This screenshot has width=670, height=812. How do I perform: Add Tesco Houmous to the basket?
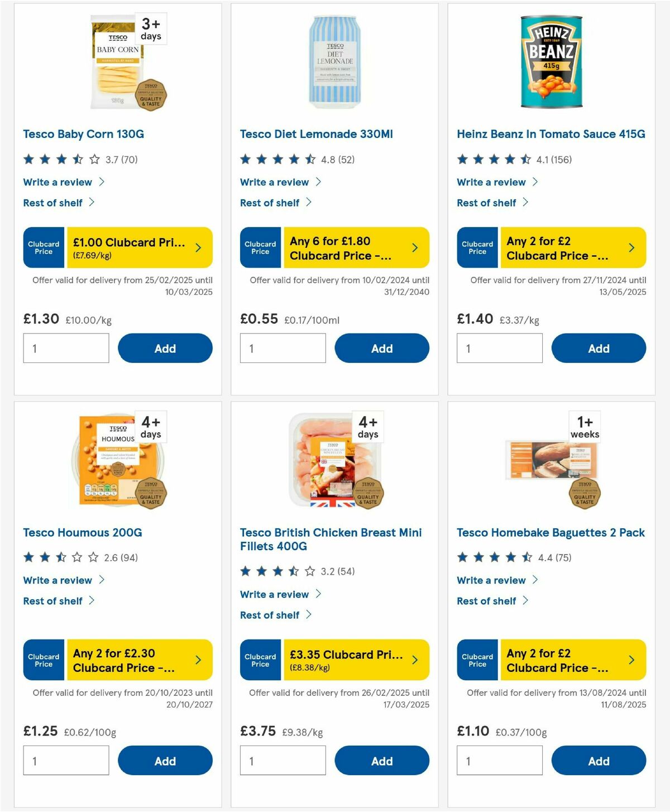[x=165, y=761]
